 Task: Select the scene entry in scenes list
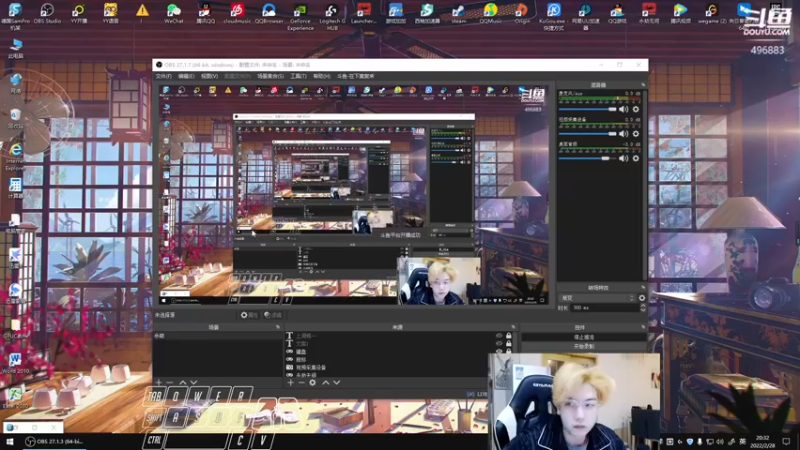217,336
